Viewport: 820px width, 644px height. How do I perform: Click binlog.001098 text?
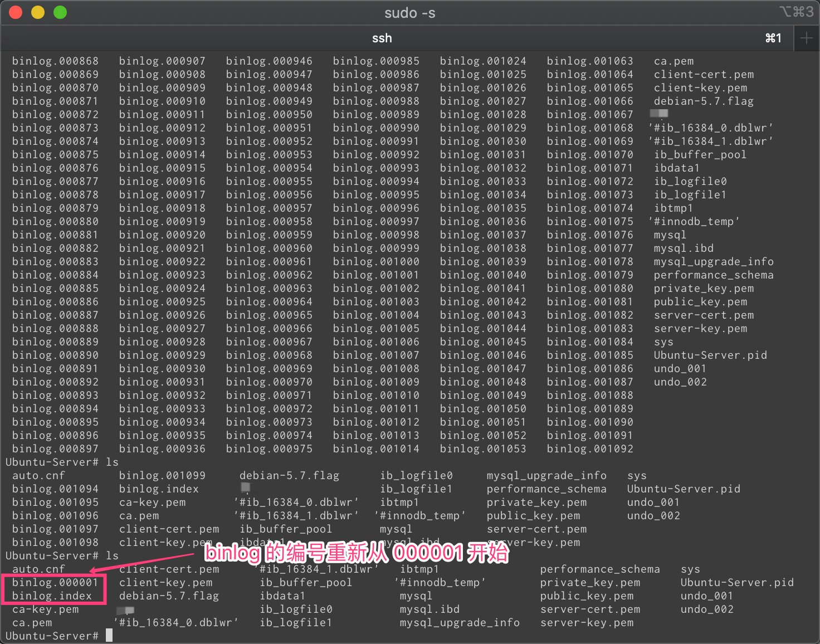[x=55, y=542]
